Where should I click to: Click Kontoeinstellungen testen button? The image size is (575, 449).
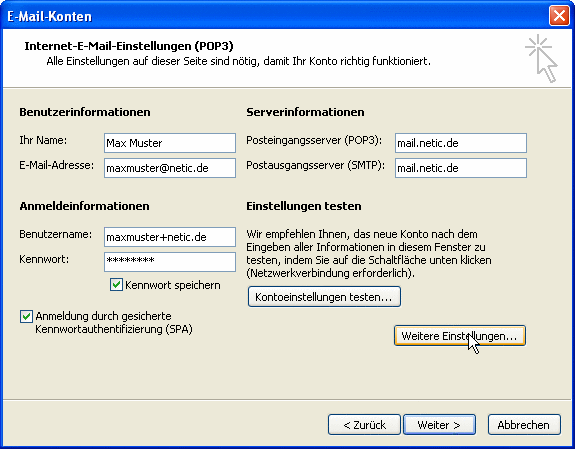click(x=324, y=297)
